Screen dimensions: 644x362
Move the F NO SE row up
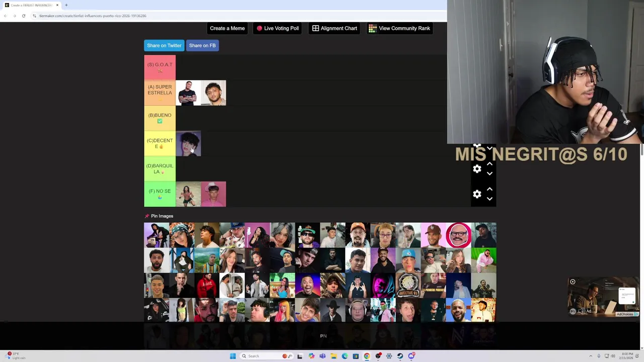(490, 189)
